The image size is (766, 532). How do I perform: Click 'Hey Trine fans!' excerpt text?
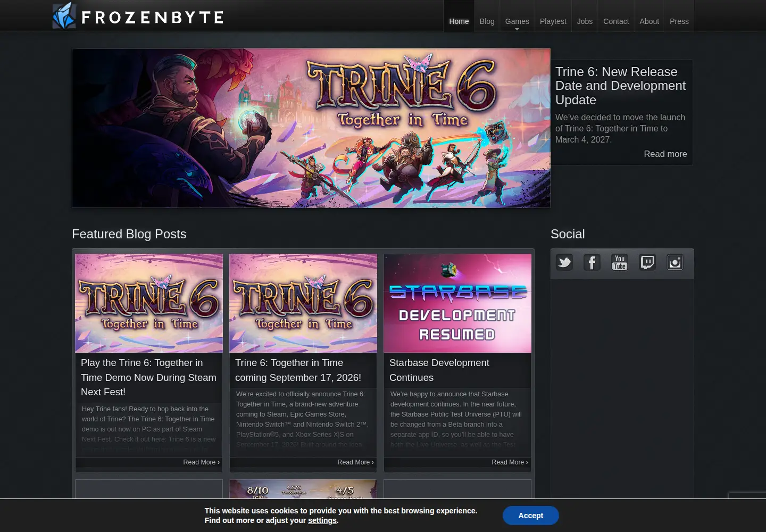[149, 429]
